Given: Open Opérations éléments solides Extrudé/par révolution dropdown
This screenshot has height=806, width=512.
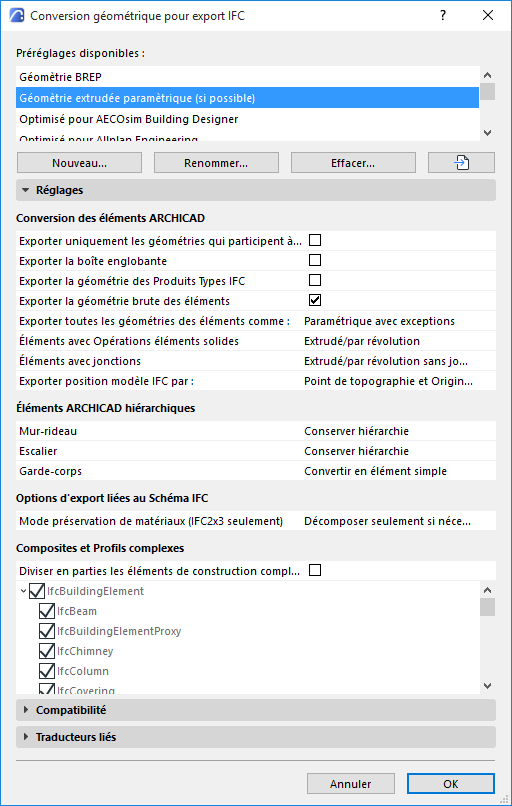Looking at the screenshot, I should [x=398, y=341].
